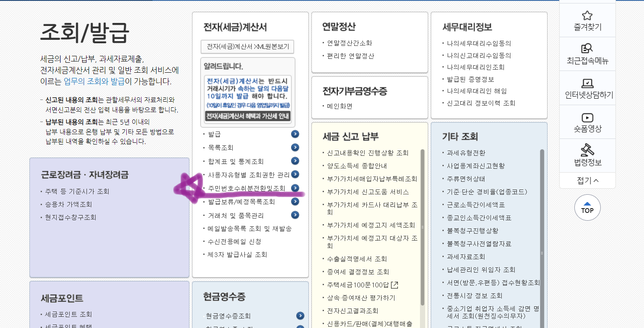The image size is (644, 328).
Task: Open the 최근접속메뉴 icon
Action: tap(587, 48)
